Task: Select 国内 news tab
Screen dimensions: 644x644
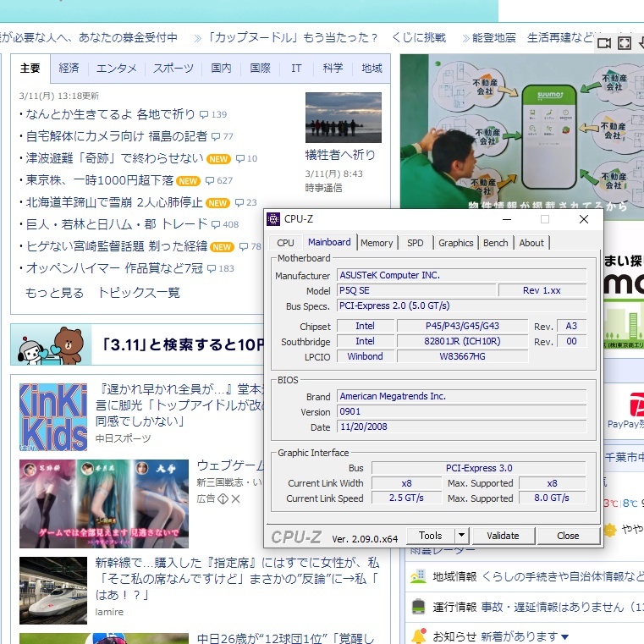Action: tap(222, 68)
